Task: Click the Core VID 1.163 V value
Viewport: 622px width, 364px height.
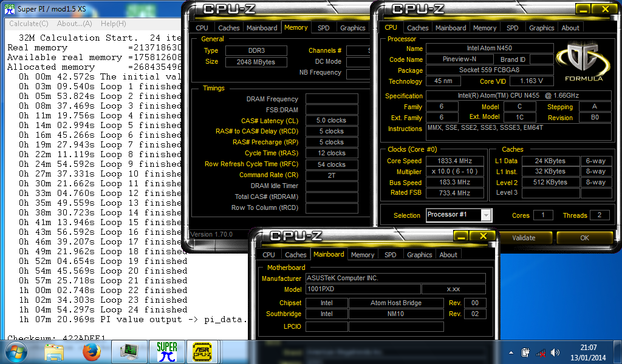Action: click(x=531, y=81)
